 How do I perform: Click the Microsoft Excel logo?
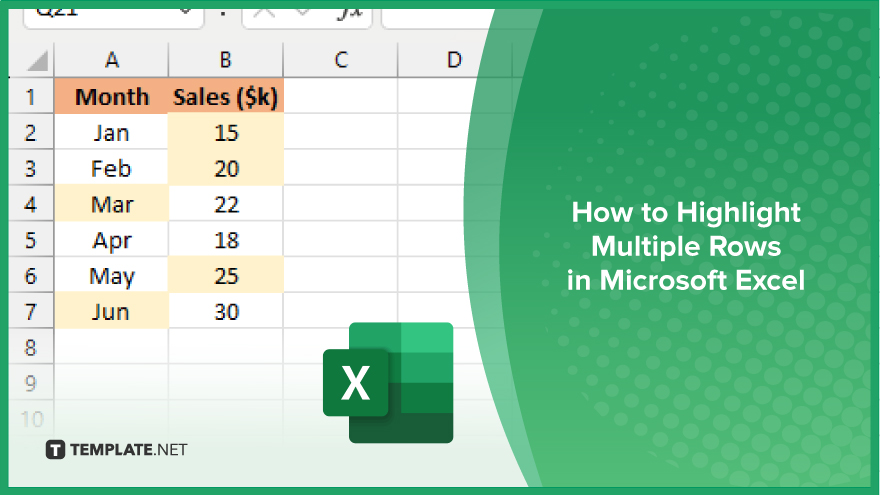point(388,383)
